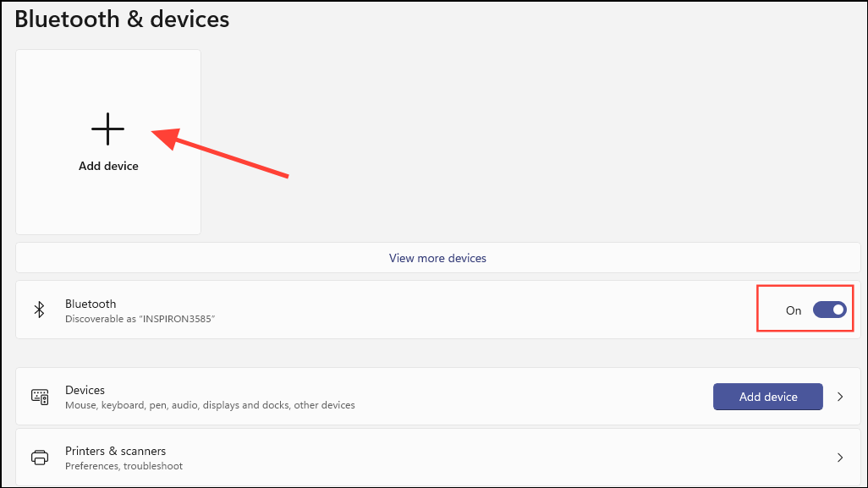Open the Add device tile
The height and width of the screenshot is (488, 868).
pyautogui.click(x=107, y=141)
